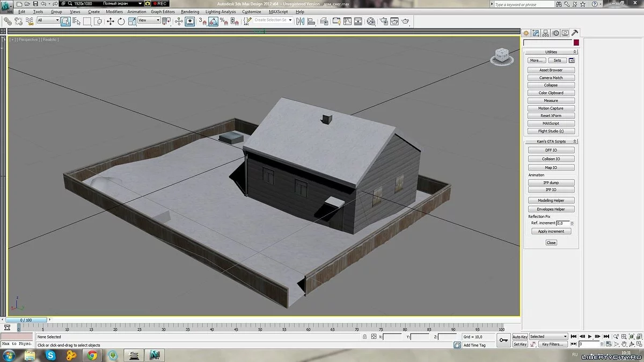Click the Ref. increment input field
Screen dimensions: 644x362
click(562, 223)
